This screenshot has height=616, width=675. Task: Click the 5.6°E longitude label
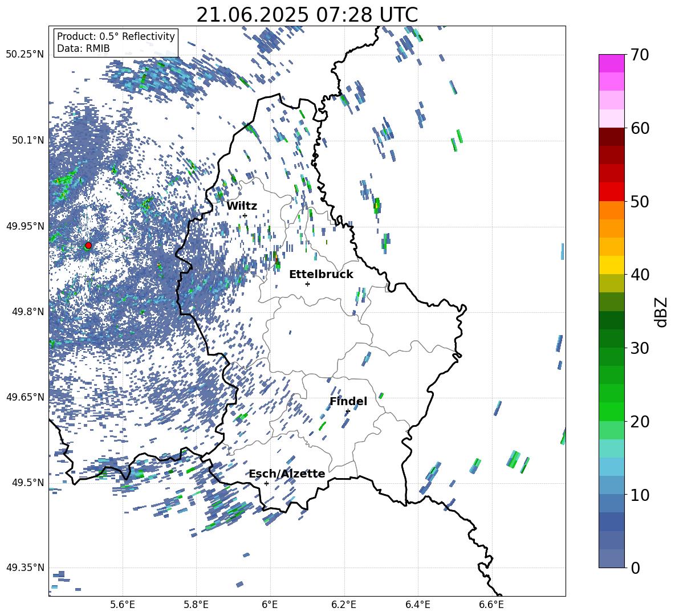click(123, 605)
